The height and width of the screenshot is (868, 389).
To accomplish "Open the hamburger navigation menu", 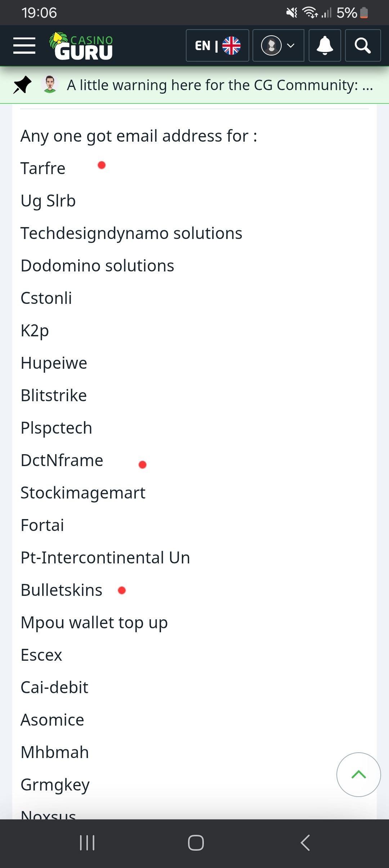I will [24, 46].
